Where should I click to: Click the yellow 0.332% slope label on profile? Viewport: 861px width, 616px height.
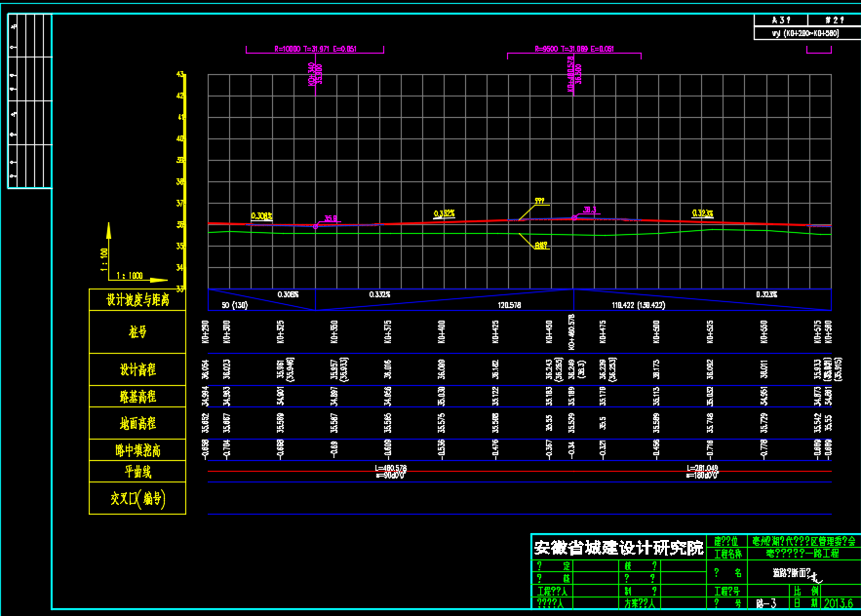[445, 213]
